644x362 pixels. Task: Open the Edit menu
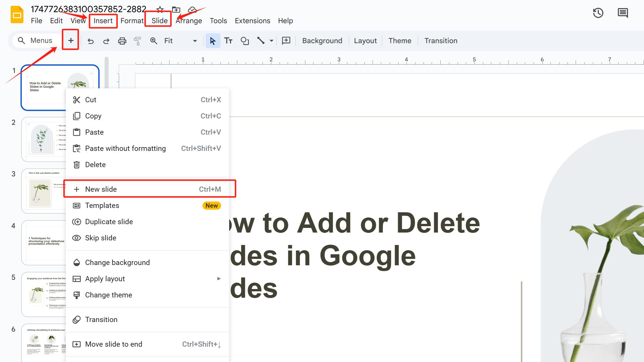[56, 21]
